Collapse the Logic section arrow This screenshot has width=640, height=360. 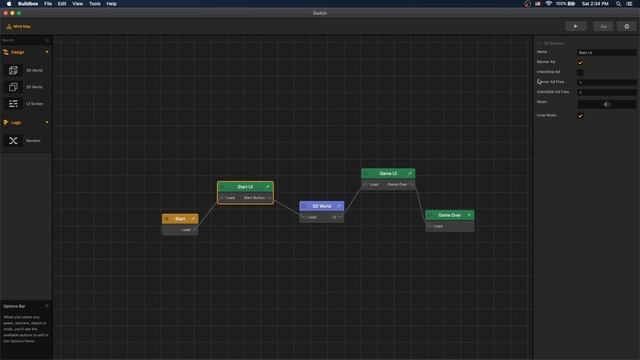(47, 122)
